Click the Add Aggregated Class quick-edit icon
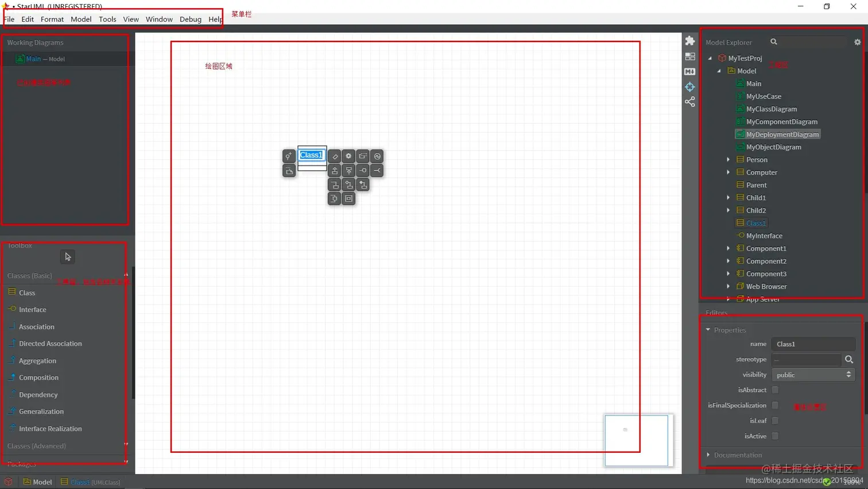Image resolution: width=868 pixels, height=489 pixels. (348, 184)
